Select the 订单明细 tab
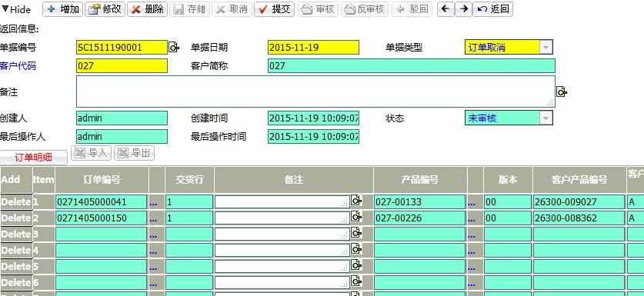 (33, 158)
